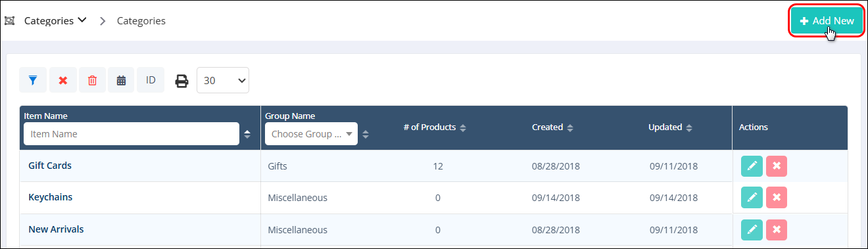Click the red trash can toolbar icon
Image resolution: width=868 pixels, height=249 pixels.
92,80
